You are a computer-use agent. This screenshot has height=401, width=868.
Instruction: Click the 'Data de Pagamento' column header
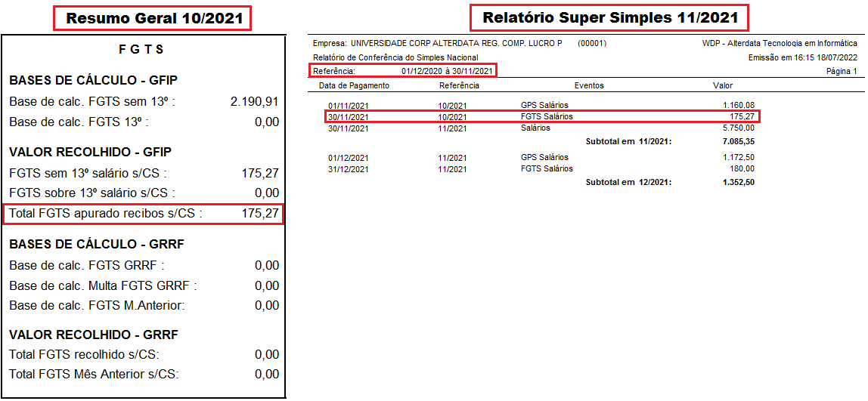click(x=355, y=86)
